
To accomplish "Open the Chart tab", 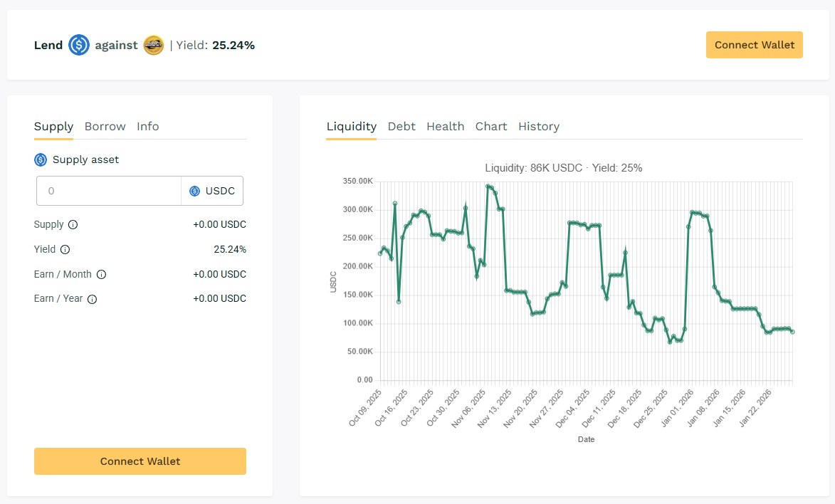I will [491, 127].
